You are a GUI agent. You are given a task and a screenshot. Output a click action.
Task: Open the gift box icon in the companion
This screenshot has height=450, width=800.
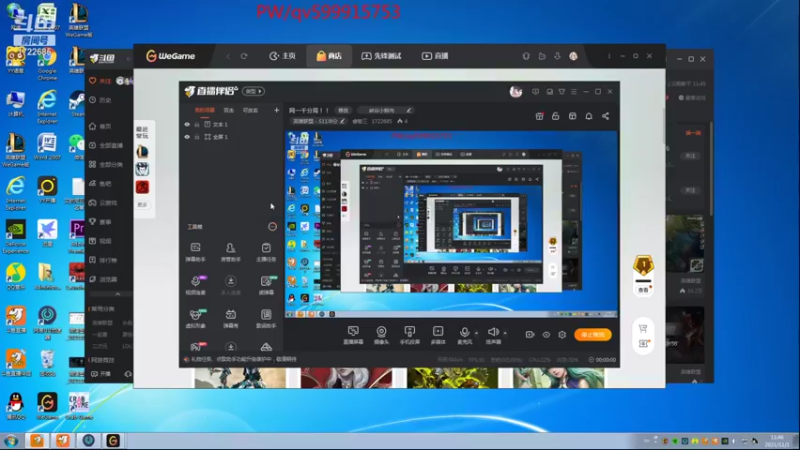coord(539,116)
